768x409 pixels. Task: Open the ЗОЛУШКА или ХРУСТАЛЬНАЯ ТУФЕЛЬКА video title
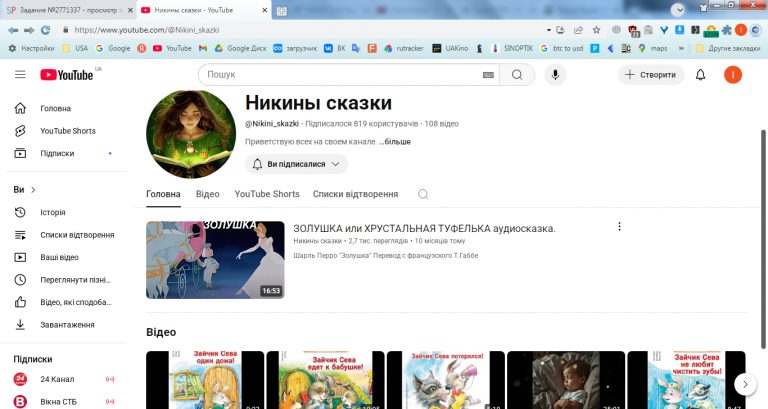424,228
